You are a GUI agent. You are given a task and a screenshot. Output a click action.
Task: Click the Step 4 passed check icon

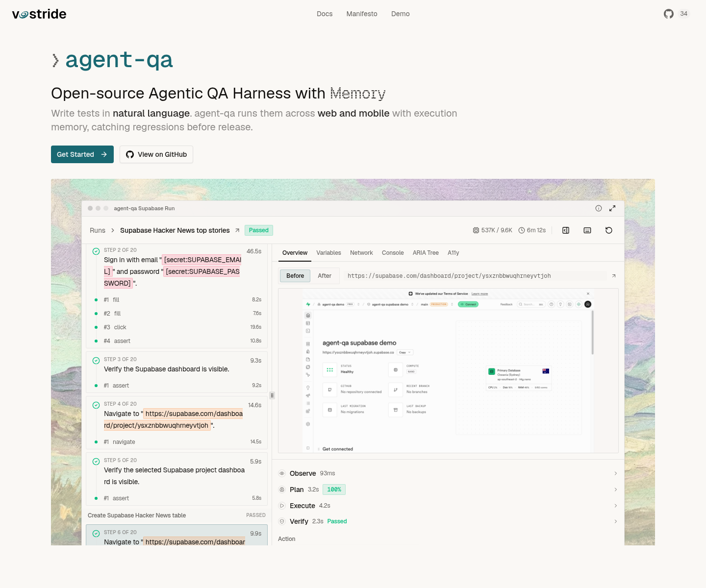[x=96, y=405]
